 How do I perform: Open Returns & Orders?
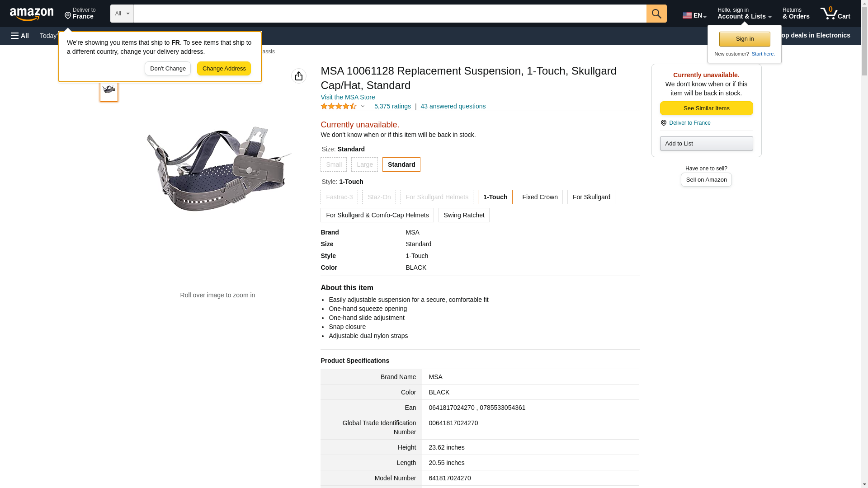click(796, 14)
